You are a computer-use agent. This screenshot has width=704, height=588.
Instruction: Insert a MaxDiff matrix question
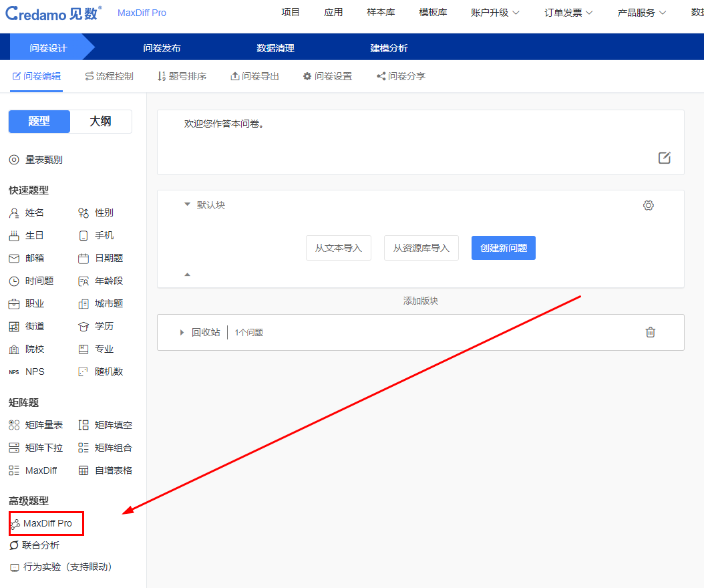coord(37,470)
